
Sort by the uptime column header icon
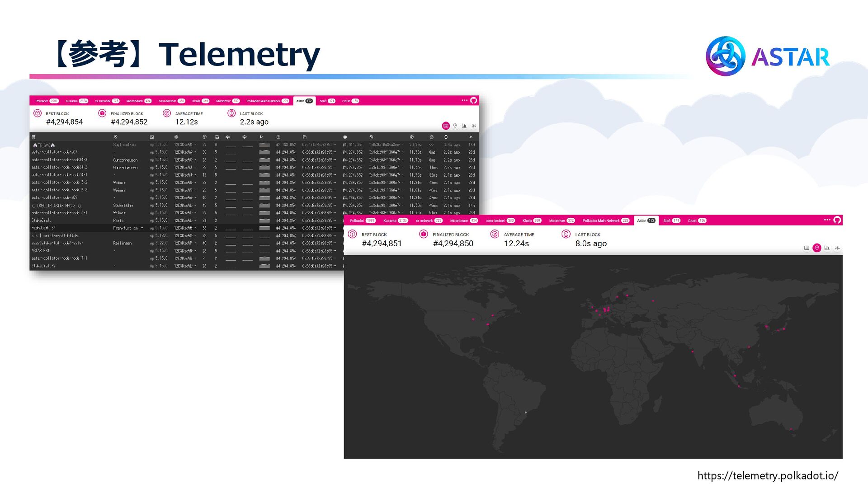click(x=471, y=137)
